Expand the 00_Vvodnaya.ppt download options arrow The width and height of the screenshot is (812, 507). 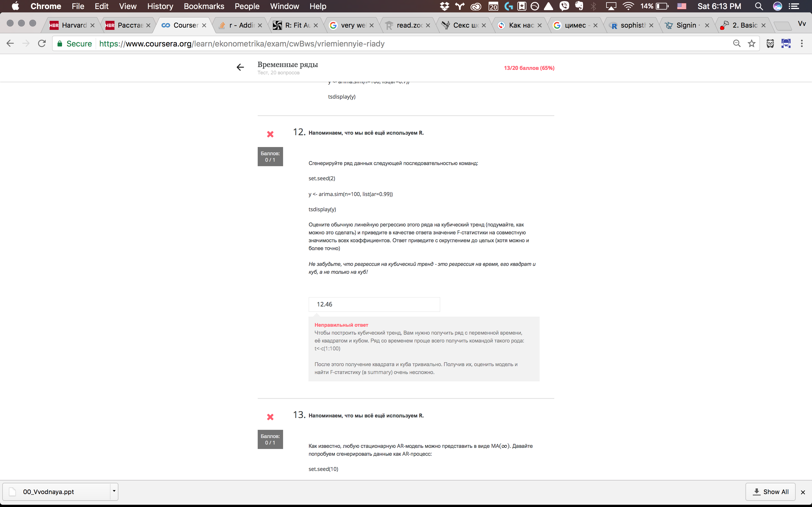(x=114, y=491)
